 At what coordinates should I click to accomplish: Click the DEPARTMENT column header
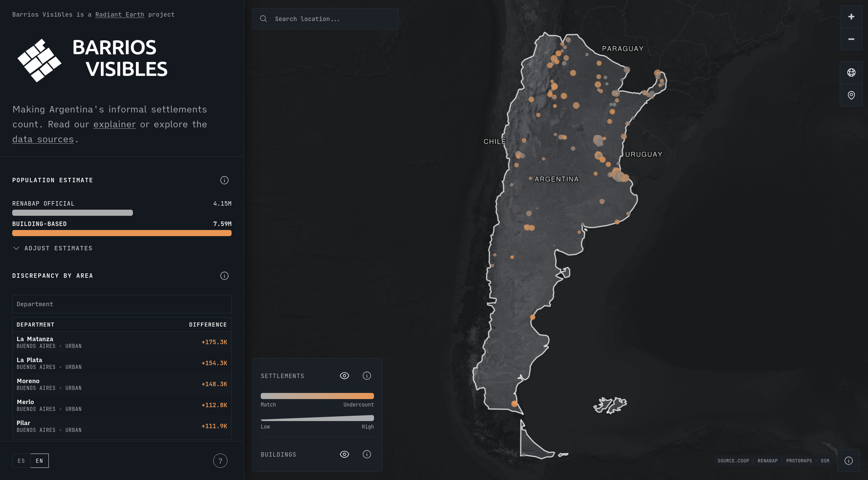pyautogui.click(x=36, y=325)
